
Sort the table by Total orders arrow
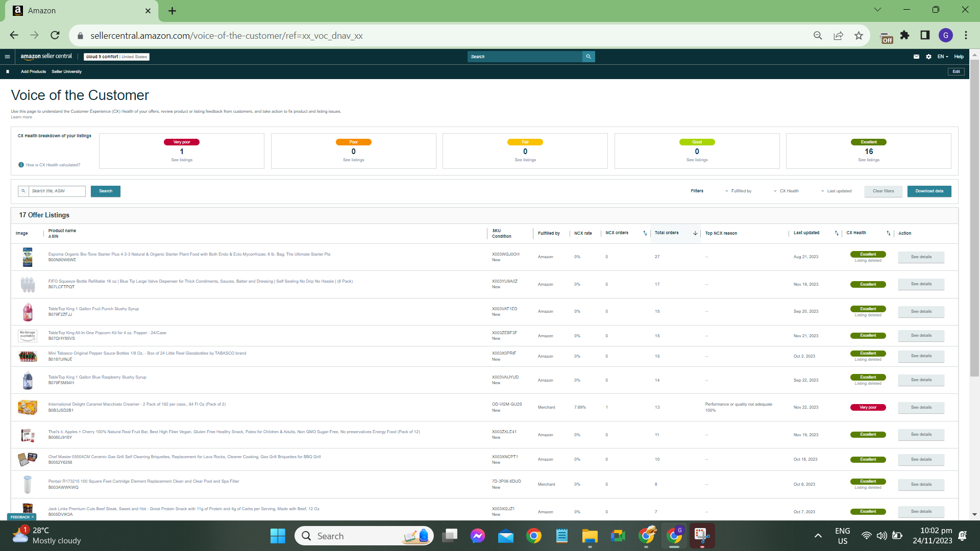pos(695,233)
